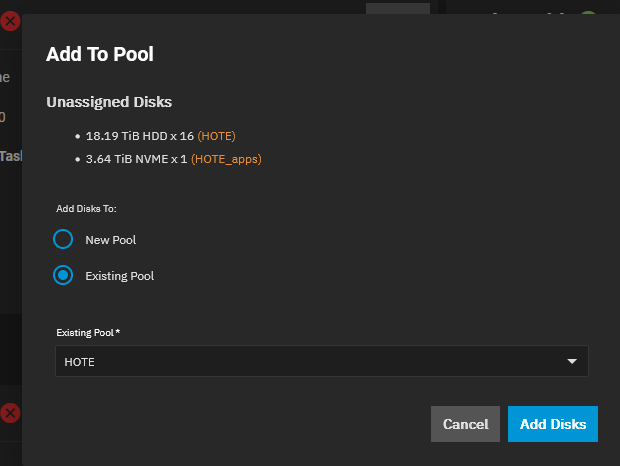Image resolution: width=620 pixels, height=466 pixels.
Task: Click the orange (HOTE) pool link
Action: 216,136
